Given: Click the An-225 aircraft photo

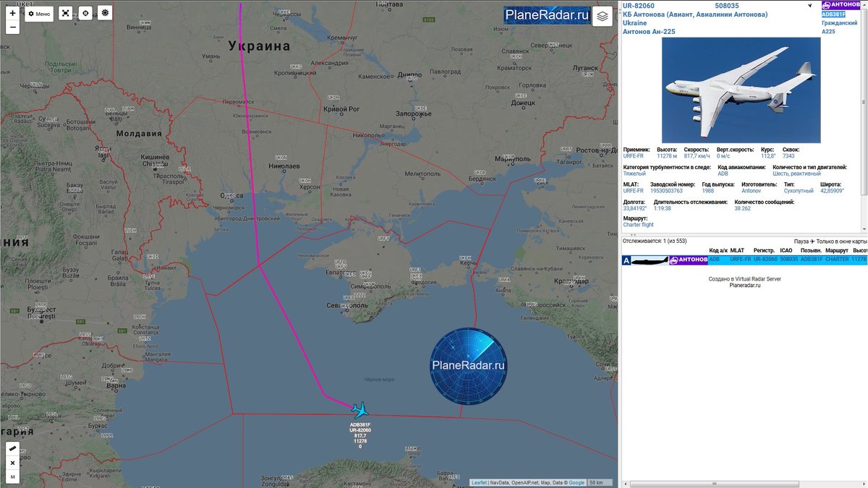Looking at the screenshot, I should pos(741,90).
